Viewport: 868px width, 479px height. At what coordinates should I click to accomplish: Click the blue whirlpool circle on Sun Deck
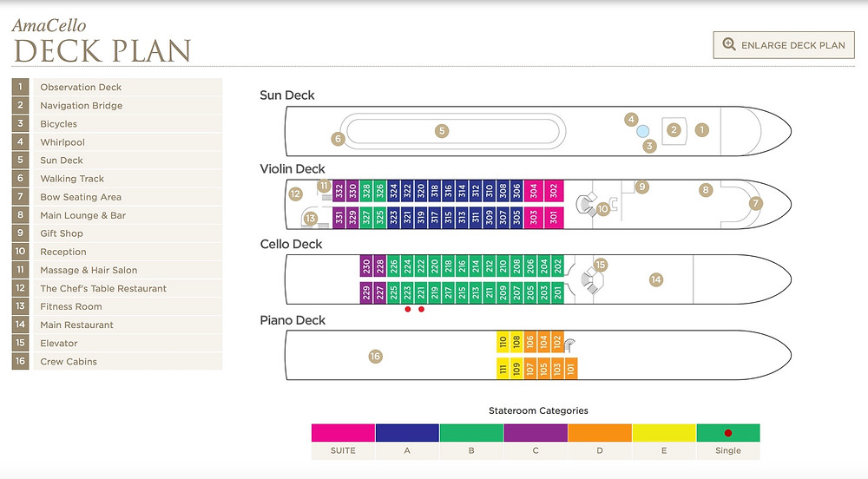coord(642,132)
